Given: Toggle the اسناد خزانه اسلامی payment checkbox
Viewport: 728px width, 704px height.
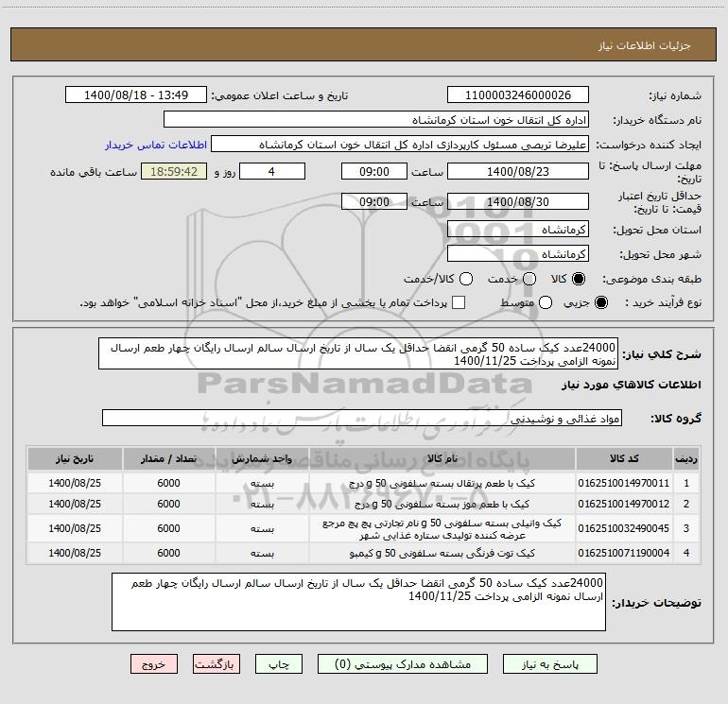Looking at the screenshot, I should click(x=459, y=302).
